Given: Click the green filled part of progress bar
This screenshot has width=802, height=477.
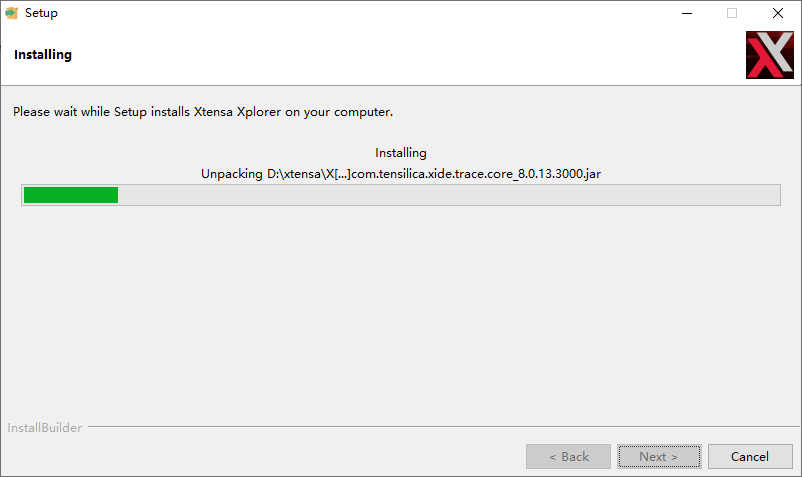Looking at the screenshot, I should (x=71, y=195).
